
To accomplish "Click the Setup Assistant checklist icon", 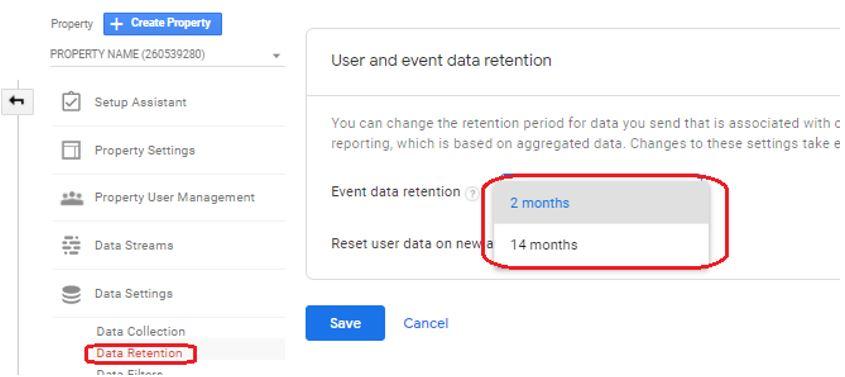I will [71, 102].
